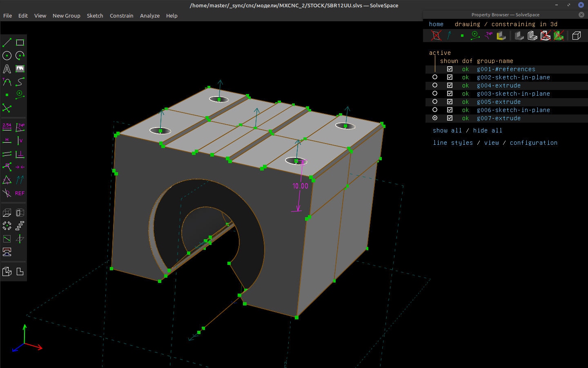Apply the angle constraint tool (74°)
Image resolution: width=588 pixels, height=368 pixels.
[20, 127]
